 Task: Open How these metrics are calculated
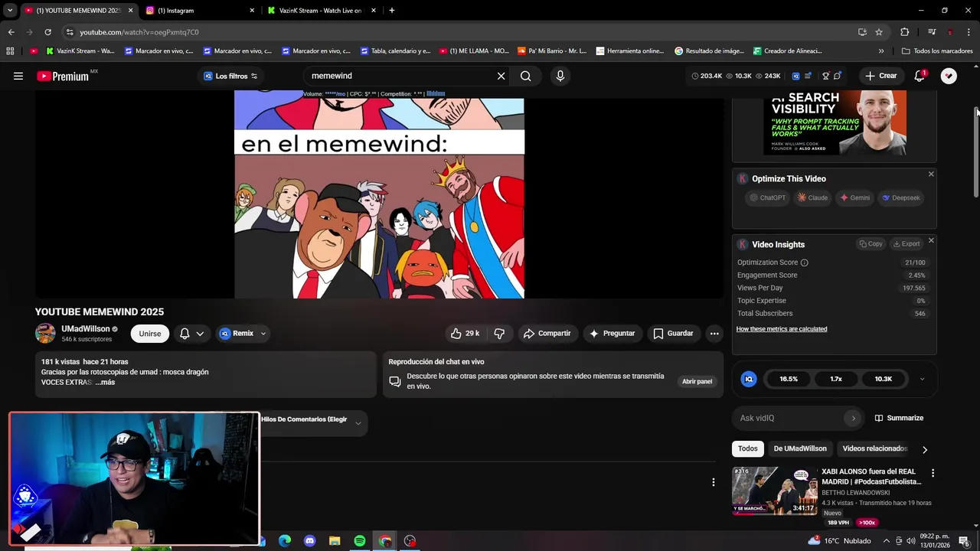coord(781,329)
